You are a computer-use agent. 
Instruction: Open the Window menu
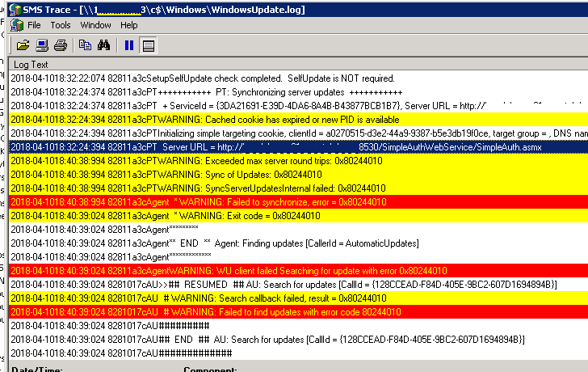[x=95, y=25]
